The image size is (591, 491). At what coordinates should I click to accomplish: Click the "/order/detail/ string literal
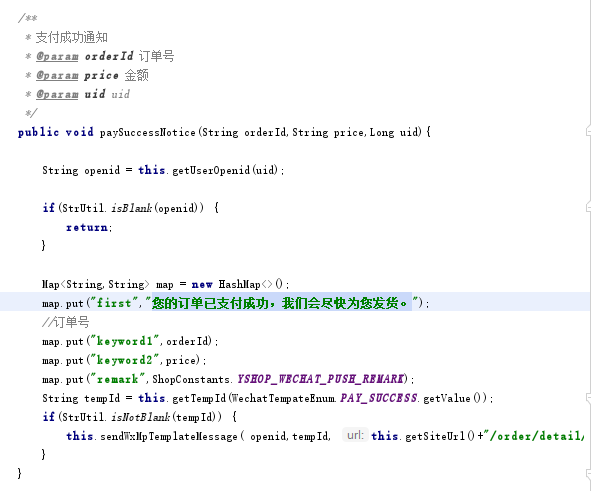pyautogui.click(x=535, y=436)
